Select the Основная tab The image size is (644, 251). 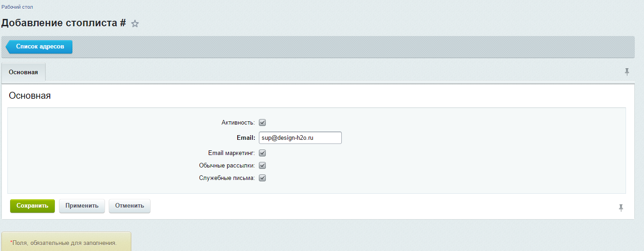23,72
